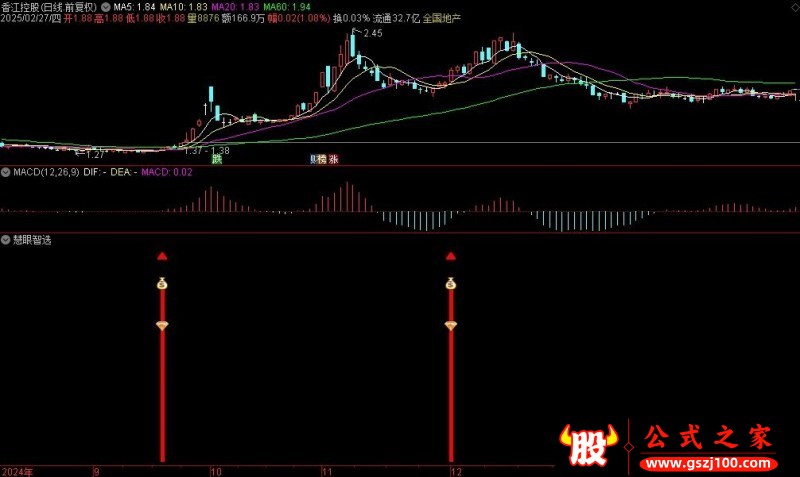Click the 量8876 volume value
This screenshot has height=477, width=800.
click(203, 18)
